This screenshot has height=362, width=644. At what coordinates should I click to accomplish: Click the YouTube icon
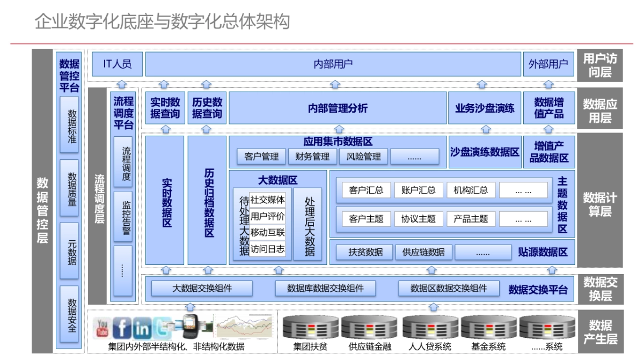tap(102, 326)
